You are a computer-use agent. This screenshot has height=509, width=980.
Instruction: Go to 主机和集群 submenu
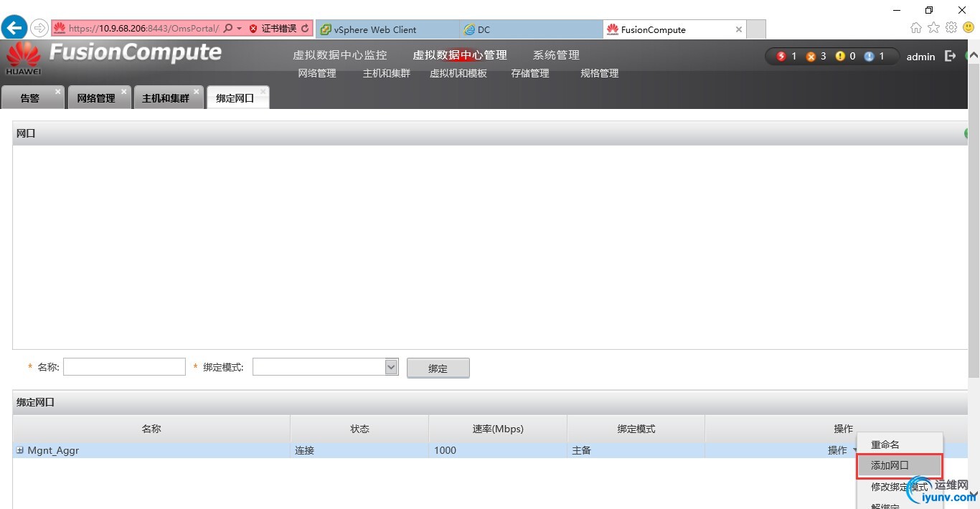pos(387,73)
